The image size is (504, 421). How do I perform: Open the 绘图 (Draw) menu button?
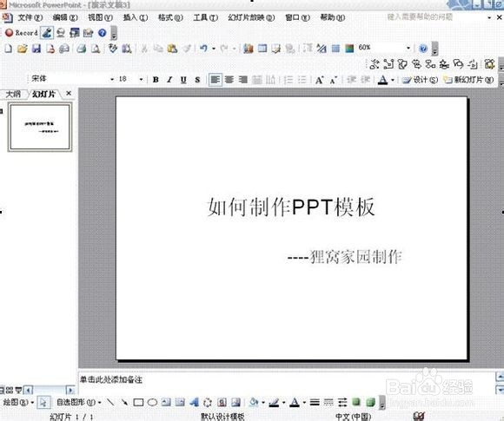pyautogui.click(x=18, y=402)
